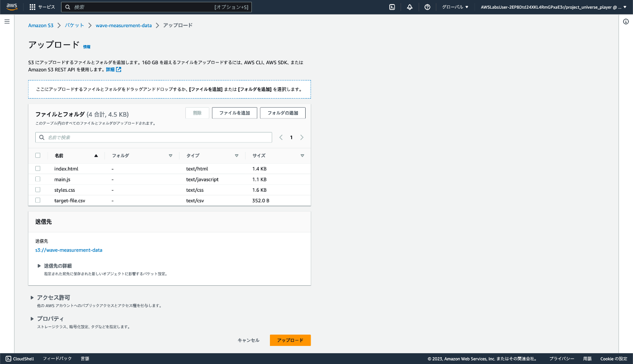Viewport: 633px width, 364px height.
Task: Open the グローバル region dropdown
Action: pos(455,7)
